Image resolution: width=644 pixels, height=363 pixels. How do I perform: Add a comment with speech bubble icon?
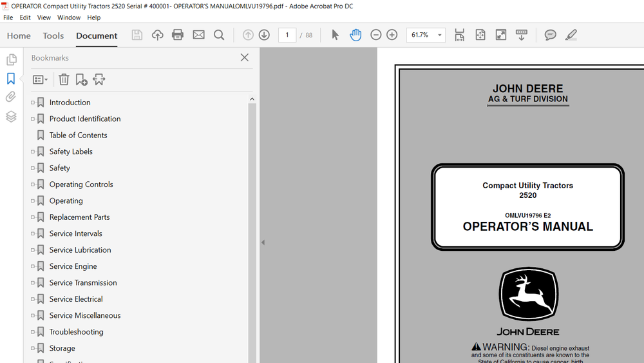(x=551, y=35)
